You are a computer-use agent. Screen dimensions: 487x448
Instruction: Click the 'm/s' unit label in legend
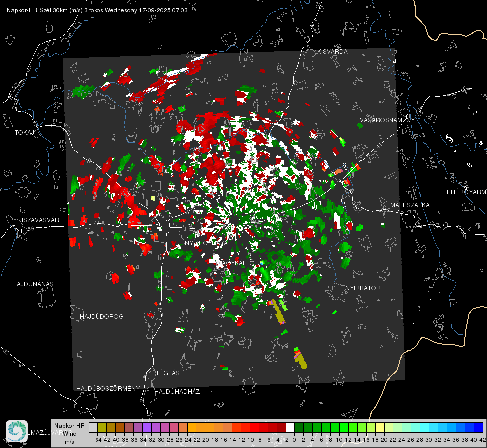(x=69, y=442)
